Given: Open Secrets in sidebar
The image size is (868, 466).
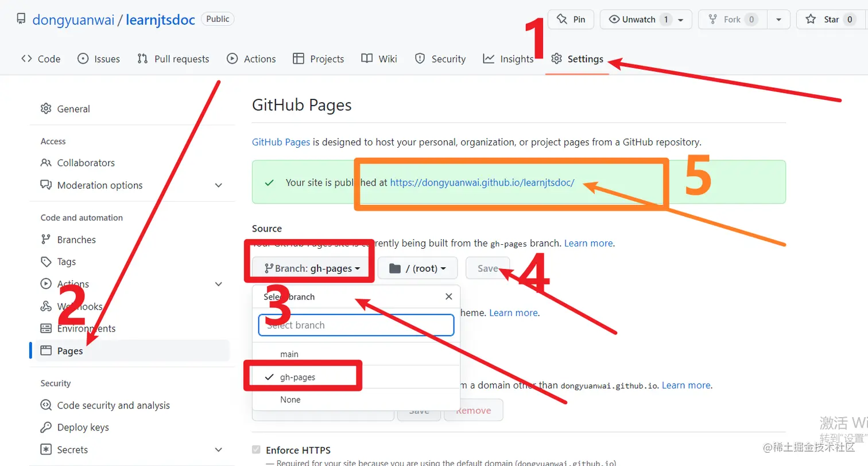Looking at the screenshot, I should click(73, 449).
